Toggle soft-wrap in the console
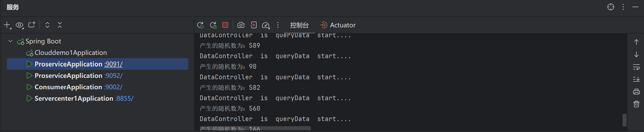The image size is (644, 132). [x=636, y=67]
